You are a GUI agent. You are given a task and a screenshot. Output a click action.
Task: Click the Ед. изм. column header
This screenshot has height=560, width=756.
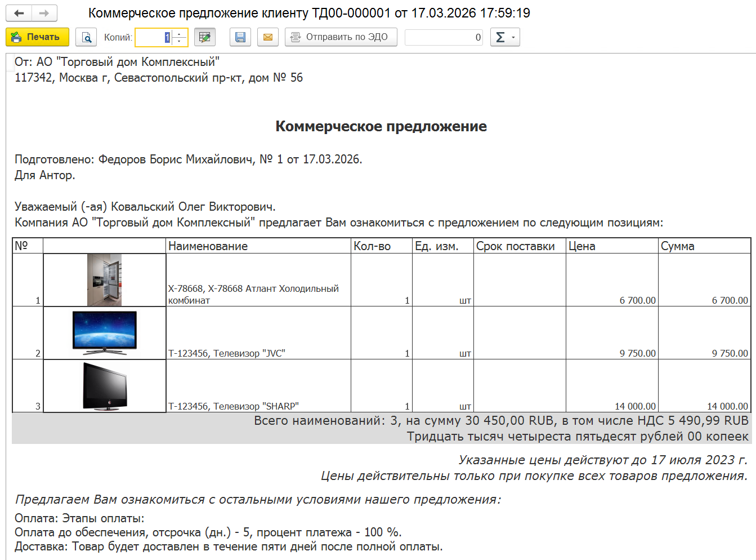443,246
